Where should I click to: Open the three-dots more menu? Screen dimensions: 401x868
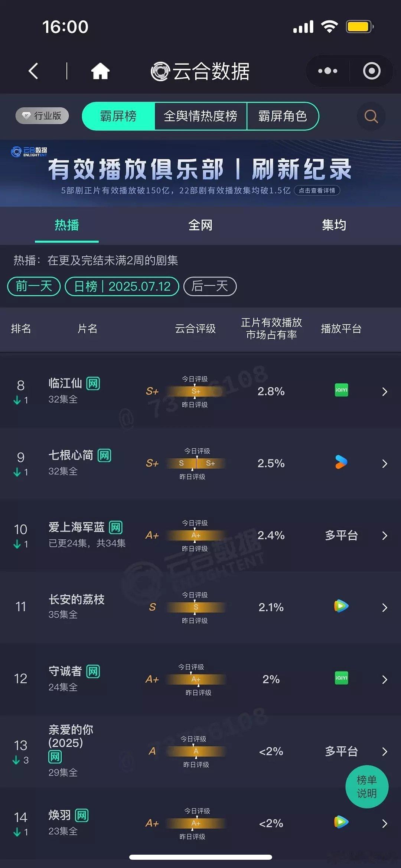327,71
